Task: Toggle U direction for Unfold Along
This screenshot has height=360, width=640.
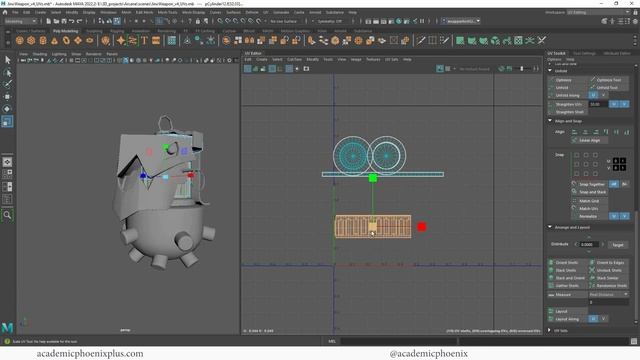Action: tap(593, 95)
